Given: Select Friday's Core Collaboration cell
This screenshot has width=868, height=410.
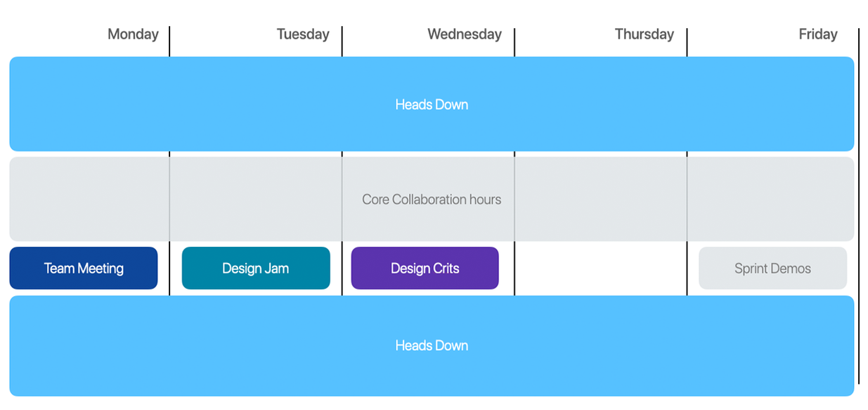Looking at the screenshot, I should coord(771,199).
